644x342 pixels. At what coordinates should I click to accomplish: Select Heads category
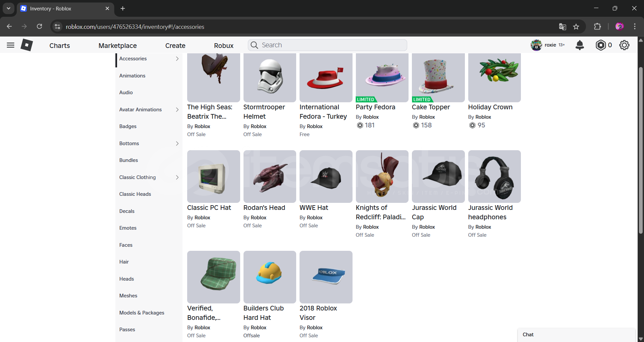coord(126,279)
